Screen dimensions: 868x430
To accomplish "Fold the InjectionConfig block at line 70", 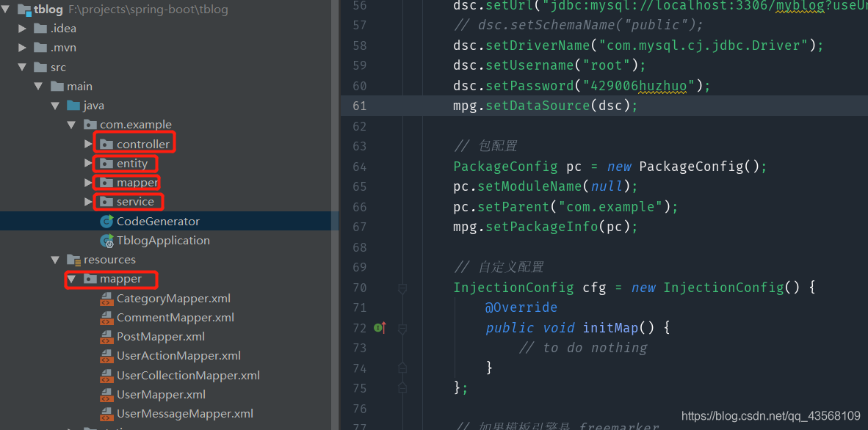I will pos(402,288).
